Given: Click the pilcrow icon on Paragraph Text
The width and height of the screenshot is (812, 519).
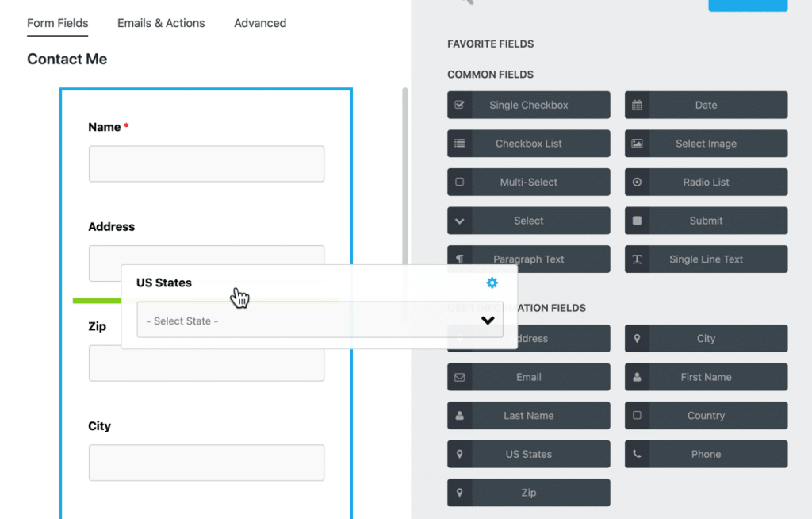Looking at the screenshot, I should tap(461, 259).
